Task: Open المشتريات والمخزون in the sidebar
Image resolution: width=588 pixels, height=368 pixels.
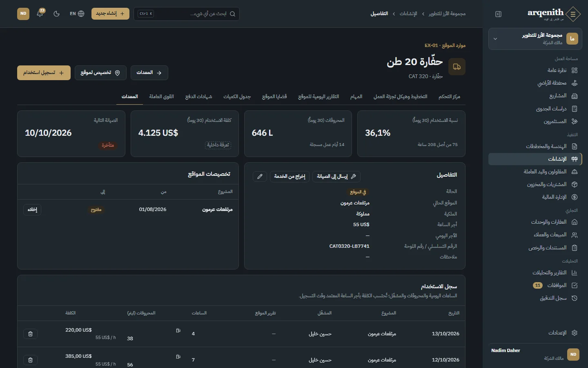Action: pos(535,184)
